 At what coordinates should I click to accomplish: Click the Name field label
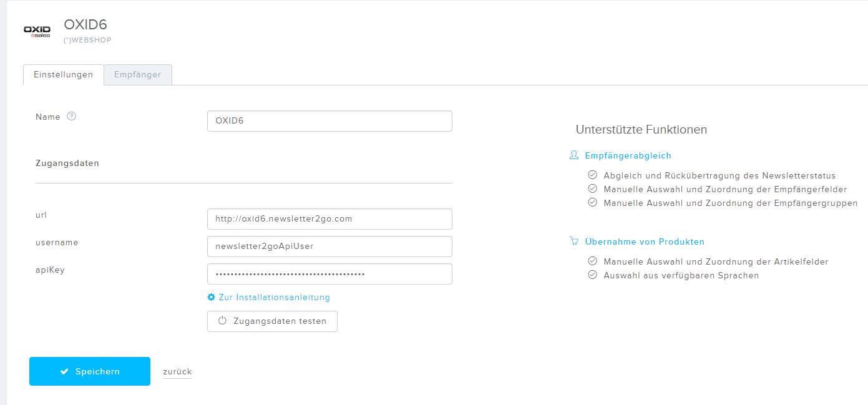tap(48, 117)
